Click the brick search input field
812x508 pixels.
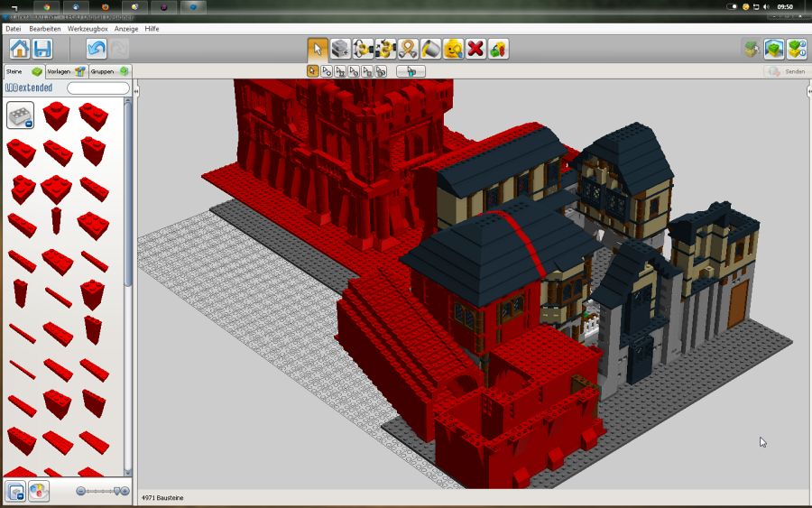point(98,88)
